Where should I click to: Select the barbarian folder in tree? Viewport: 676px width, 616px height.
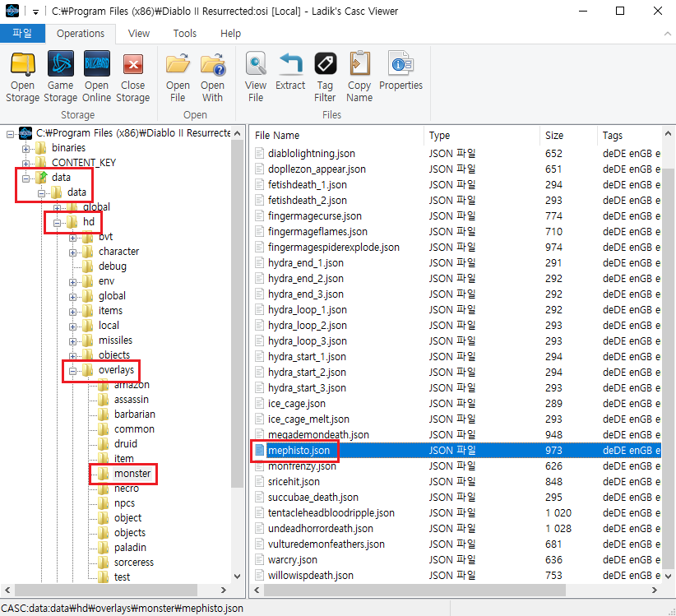click(x=135, y=415)
